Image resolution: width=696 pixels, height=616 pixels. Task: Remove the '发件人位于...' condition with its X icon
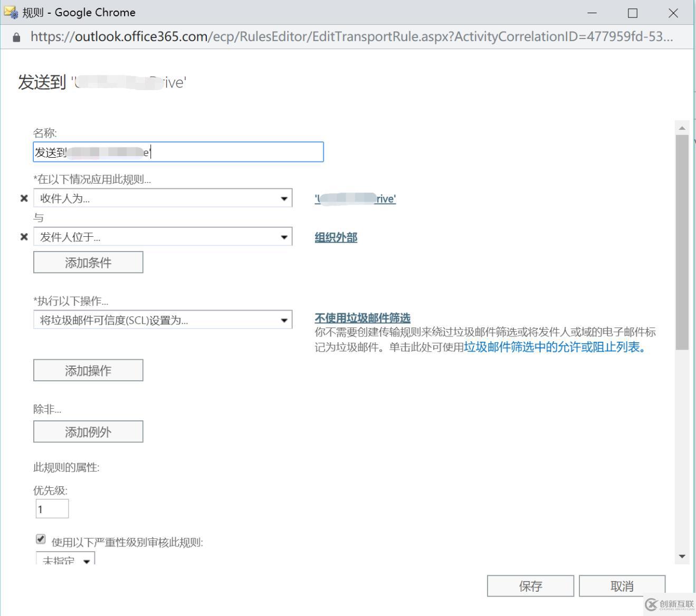[24, 237]
